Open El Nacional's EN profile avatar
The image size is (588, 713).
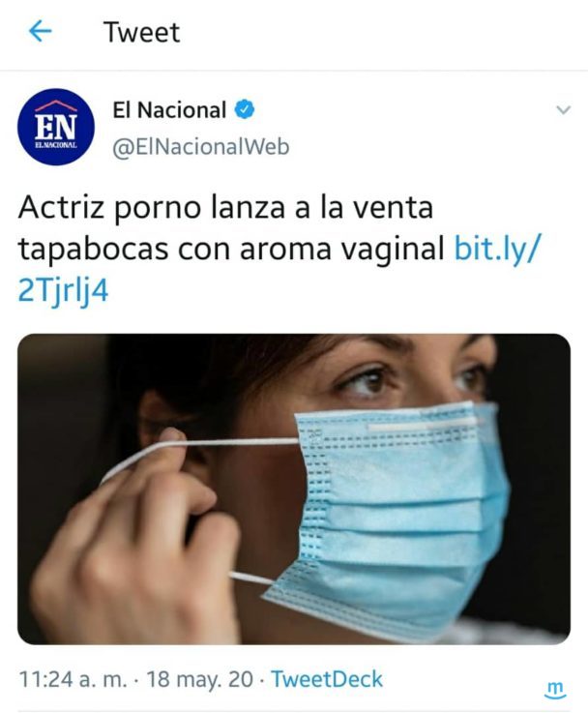pyautogui.click(x=56, y=127)
